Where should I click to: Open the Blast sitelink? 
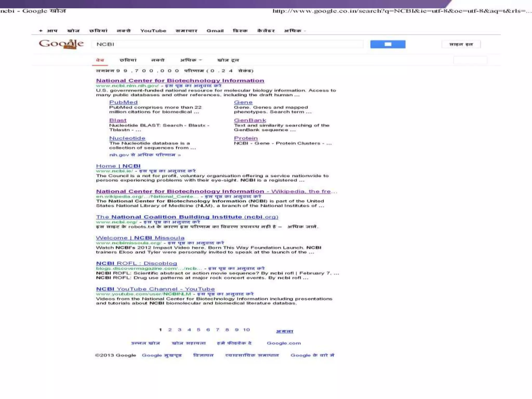118,120
